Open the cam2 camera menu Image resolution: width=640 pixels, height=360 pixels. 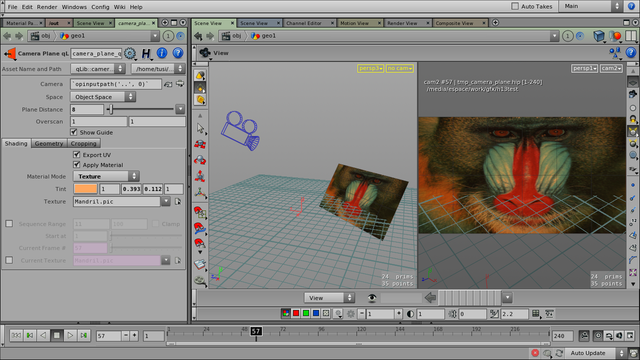pos(611,68)
